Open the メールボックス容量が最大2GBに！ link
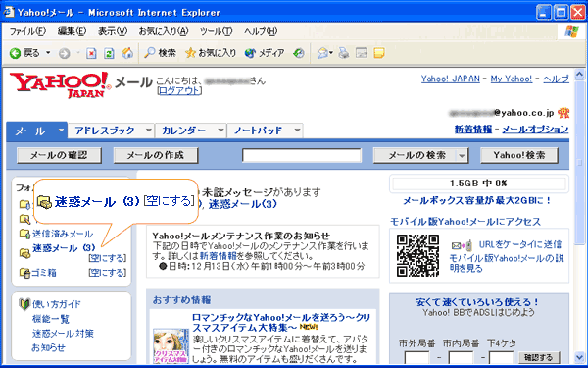 [477, 201]
